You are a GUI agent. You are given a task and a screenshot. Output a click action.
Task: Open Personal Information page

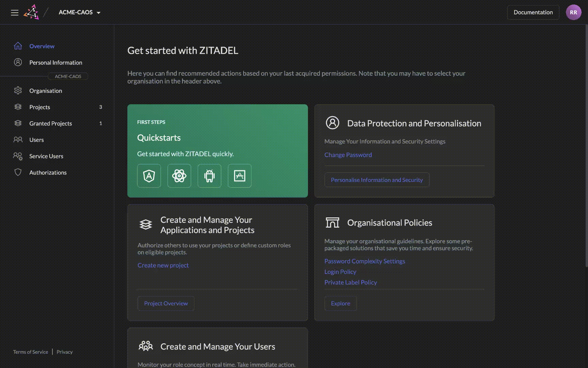(x=56, y=62)
